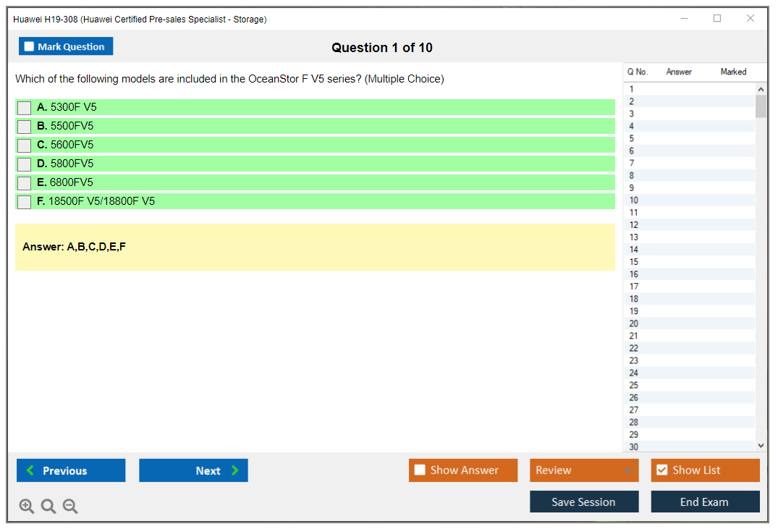The width and height of the screenshot is (778, 532).
Task: Click the zoom out magnifier icon
Action: (70, 507)
